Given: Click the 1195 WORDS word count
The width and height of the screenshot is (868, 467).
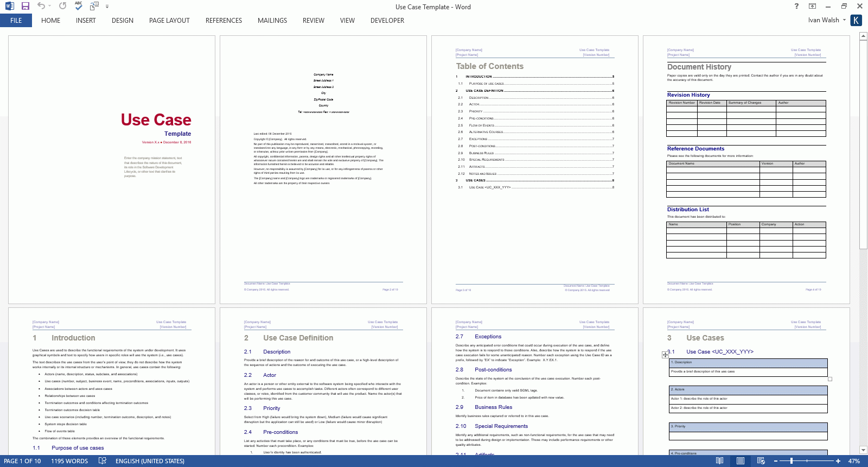Looking at the screenshot, I should 69,461.
